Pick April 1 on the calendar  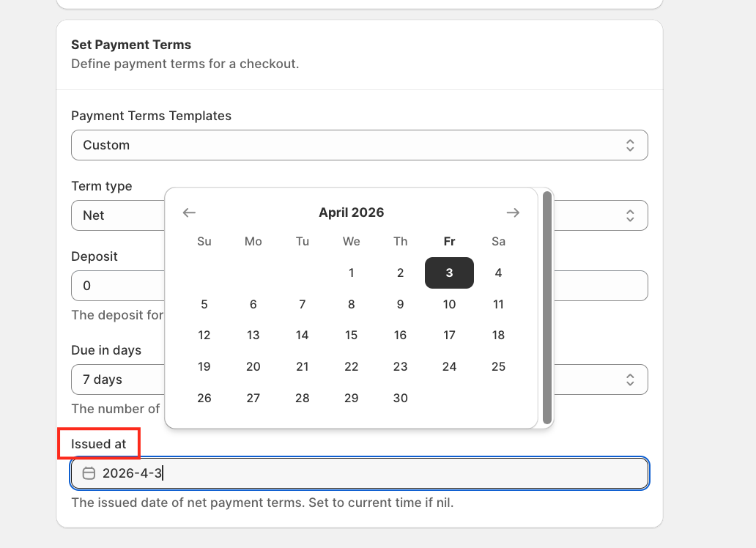click(x=351, y=273)
